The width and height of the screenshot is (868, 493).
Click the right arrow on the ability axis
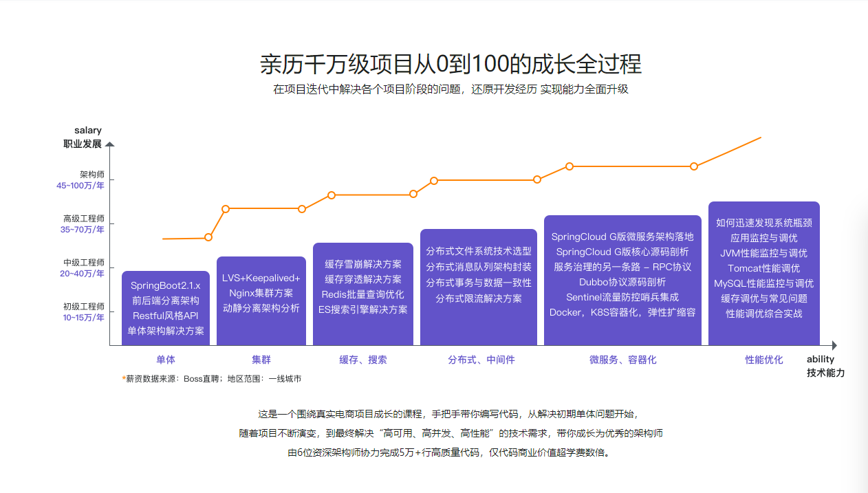pyautogui.click(x=834, y=345)
